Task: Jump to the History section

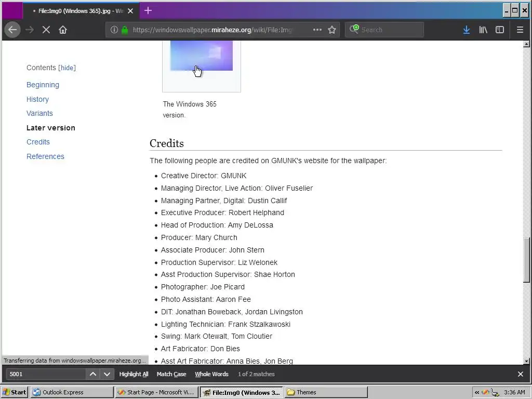Action: click(x=37, y=99)
